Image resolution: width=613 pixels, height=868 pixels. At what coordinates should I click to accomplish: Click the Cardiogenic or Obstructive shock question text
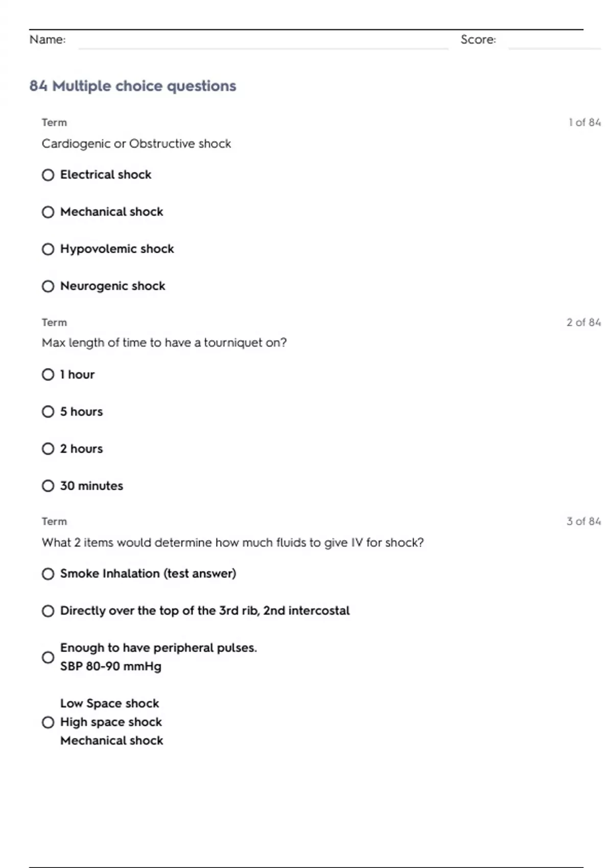point(136,144)
